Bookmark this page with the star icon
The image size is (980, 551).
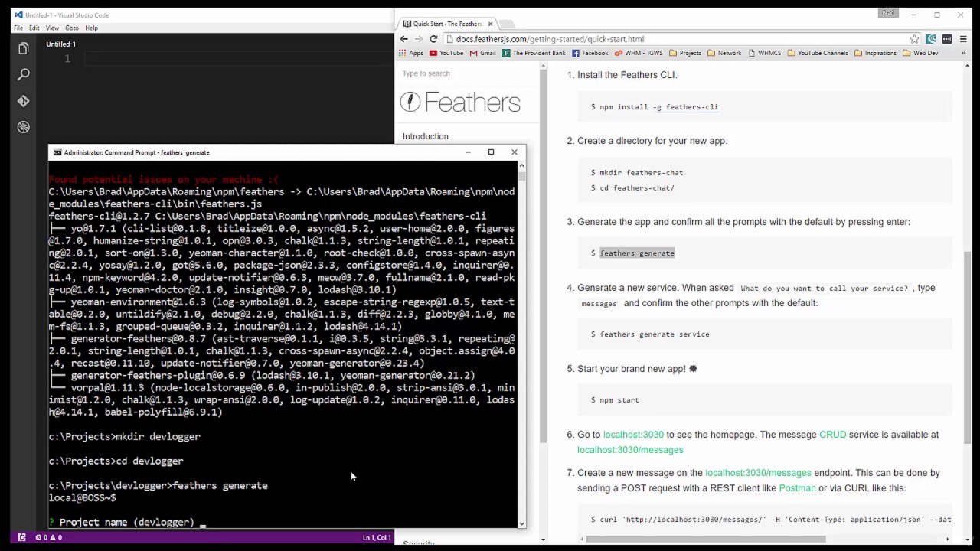[x=914, y=39]
